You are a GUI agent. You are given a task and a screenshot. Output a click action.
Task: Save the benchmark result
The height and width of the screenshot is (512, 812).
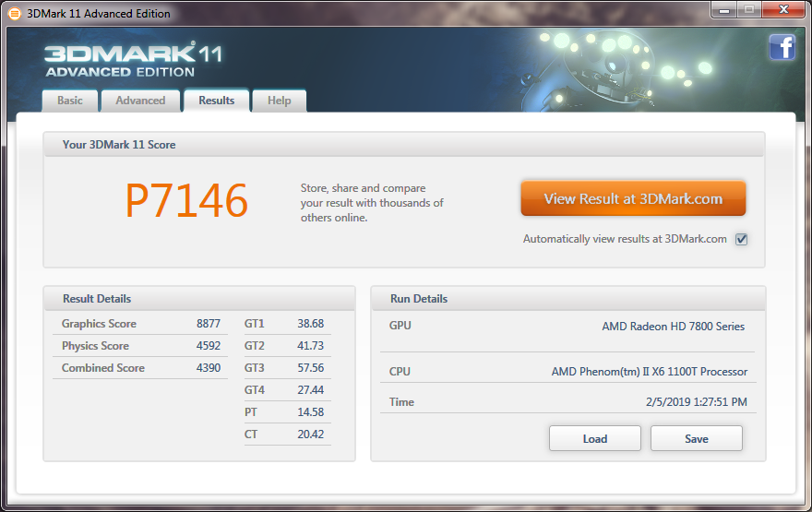(x=697, y=438)
